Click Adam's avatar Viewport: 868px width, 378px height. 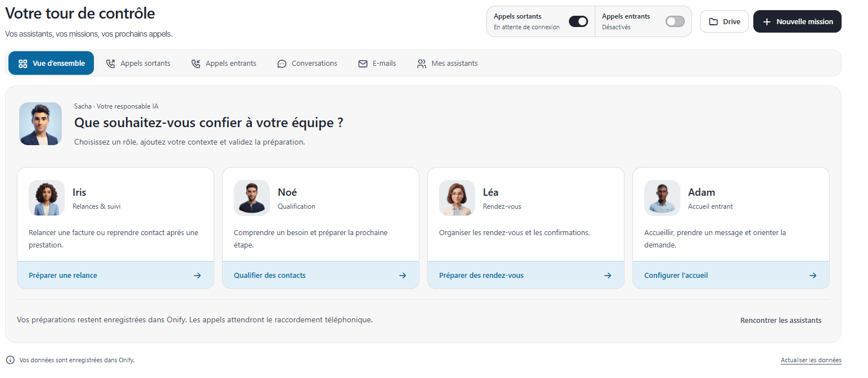(x=662, y=198)
